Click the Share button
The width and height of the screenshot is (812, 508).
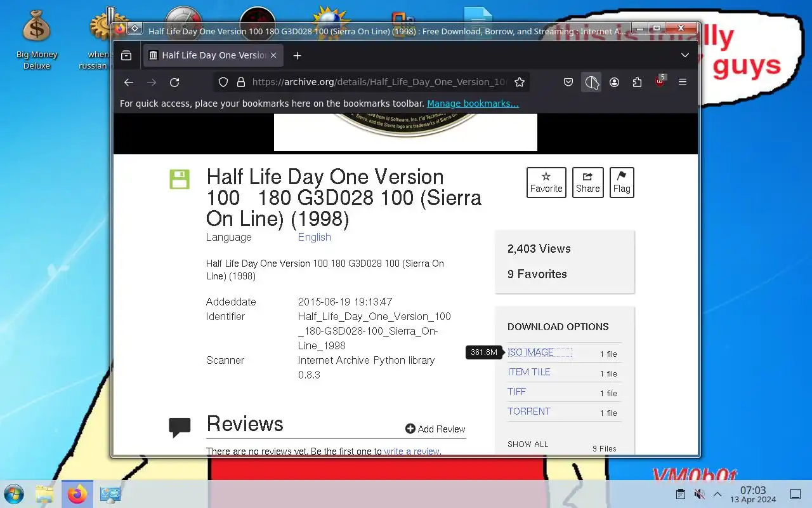click(587, 182)
